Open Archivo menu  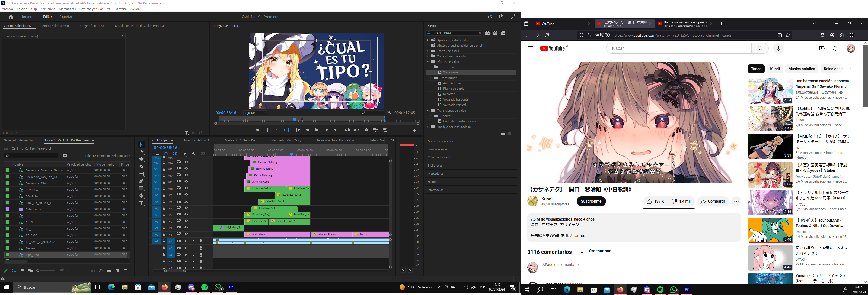tap(7, 9)
